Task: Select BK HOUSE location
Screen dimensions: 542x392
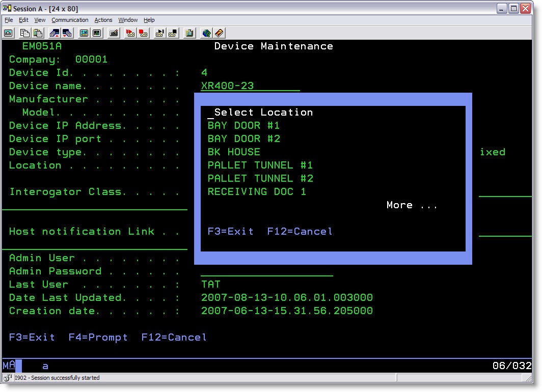Action: [x=234, y=152]
